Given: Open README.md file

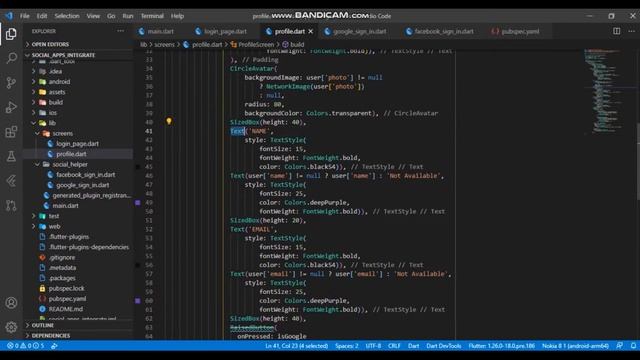Looking at the screenshot, I should 65,309.
